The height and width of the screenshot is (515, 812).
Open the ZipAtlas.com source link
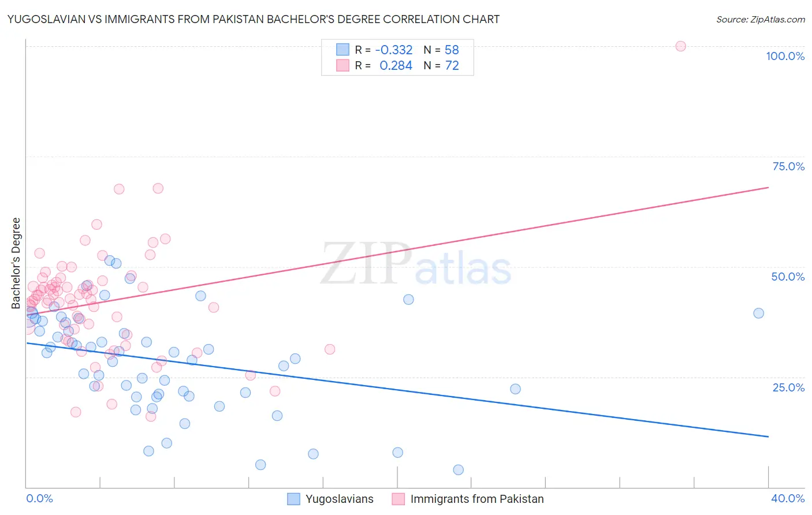(x=761, y=20)
